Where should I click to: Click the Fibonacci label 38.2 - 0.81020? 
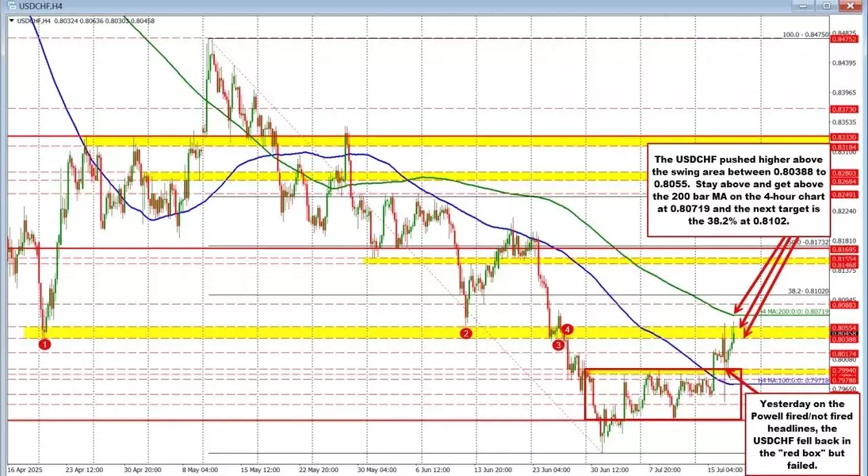click(x=809, y=290)
